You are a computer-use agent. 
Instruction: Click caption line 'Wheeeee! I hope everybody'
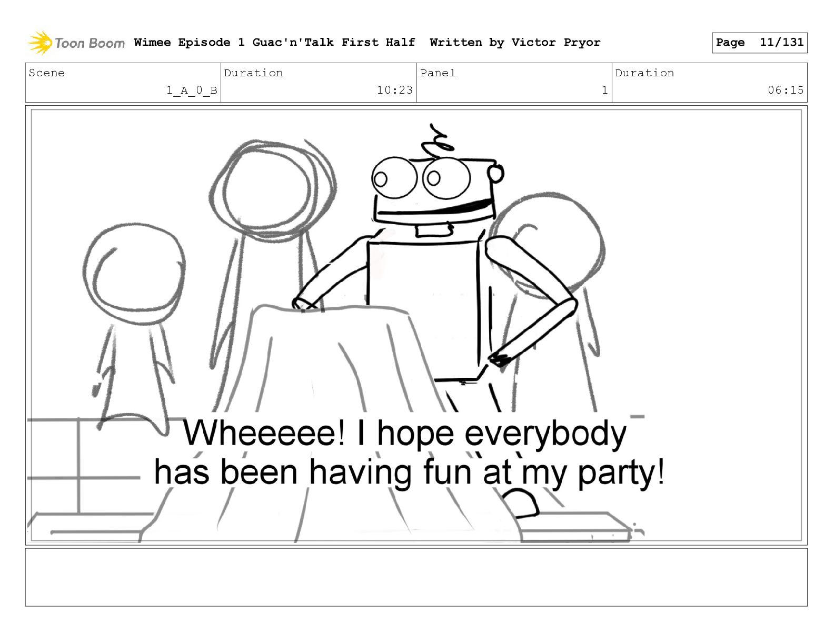(404, 433)
